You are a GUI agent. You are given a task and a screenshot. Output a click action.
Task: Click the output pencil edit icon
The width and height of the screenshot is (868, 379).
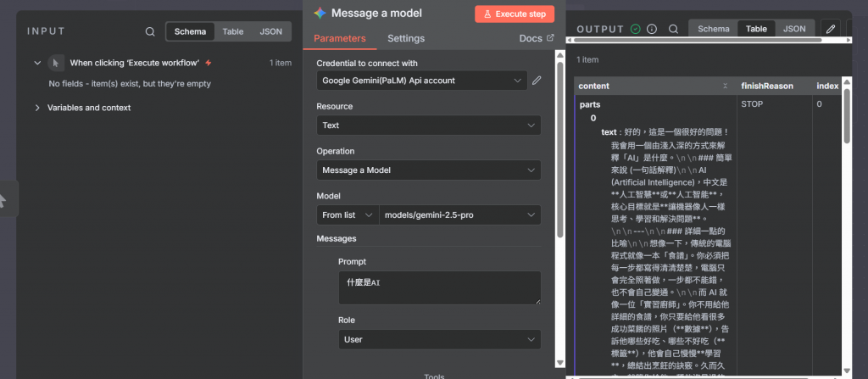(x=831, y=29)
